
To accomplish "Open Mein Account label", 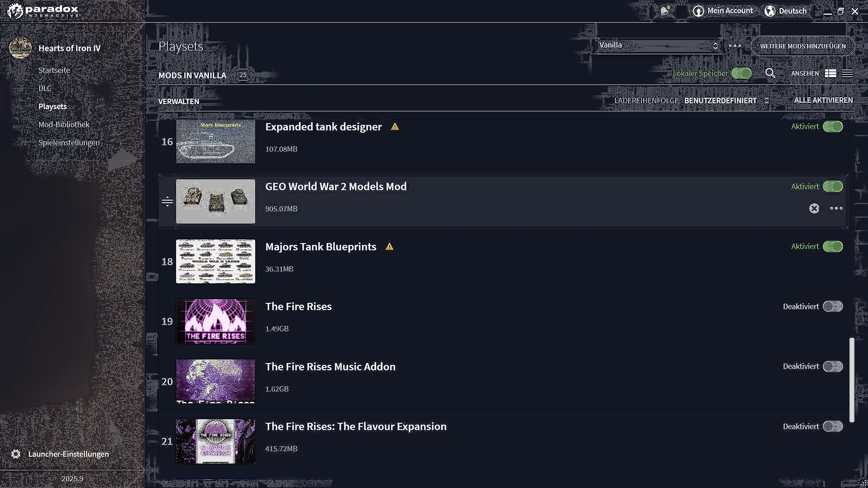I will (730, 11).
